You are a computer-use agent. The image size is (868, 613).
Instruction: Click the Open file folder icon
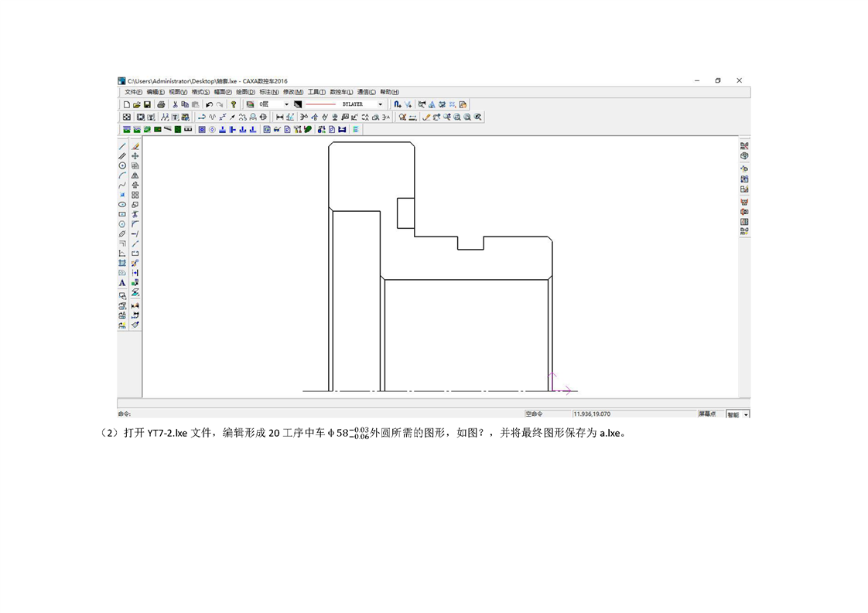pyautogui.click(x=137, y=104)
